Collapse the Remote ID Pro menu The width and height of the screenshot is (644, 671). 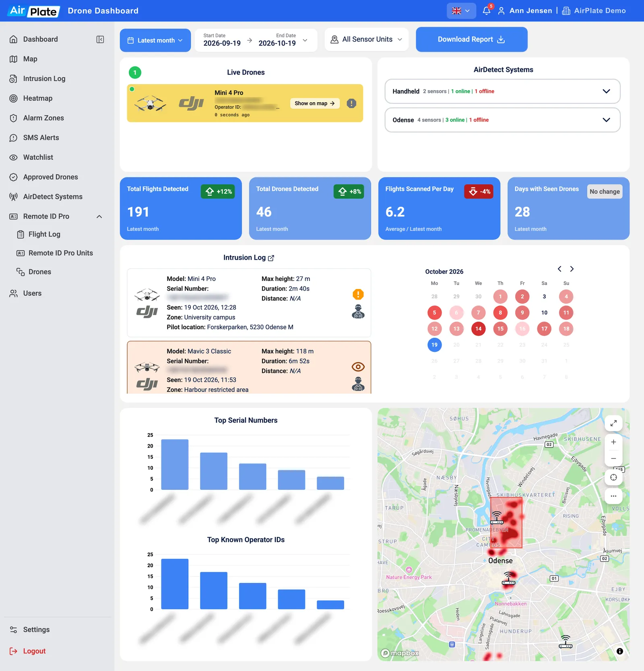click(99, 217)
